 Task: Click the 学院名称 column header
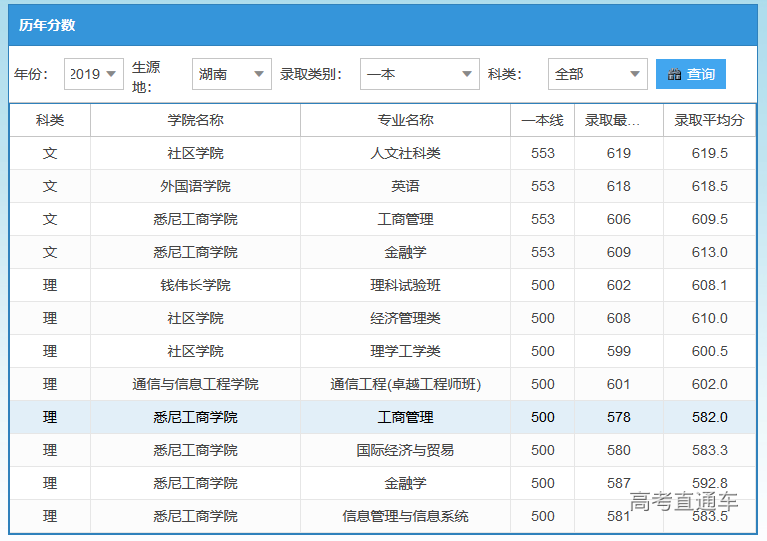click(x=195, y=120)
